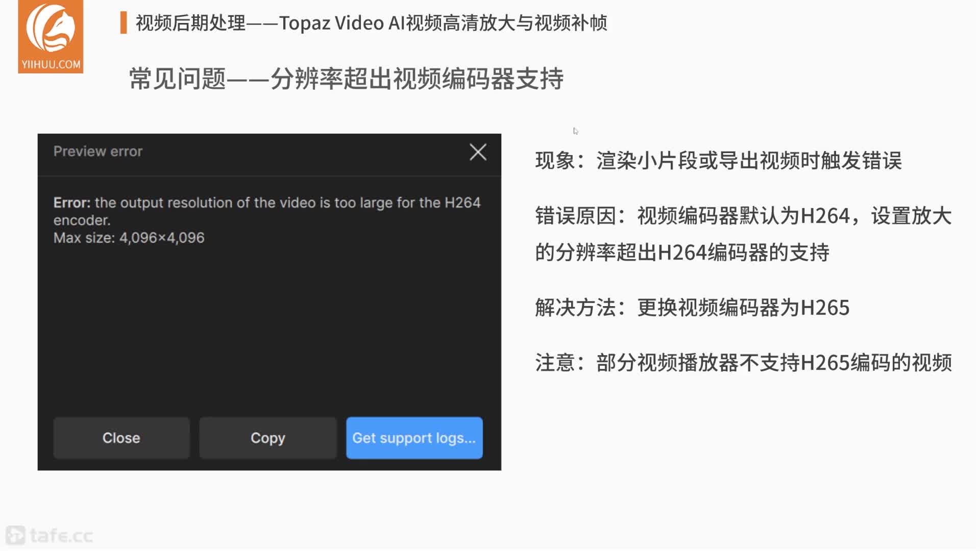
Task: Click the line 的分辨率超出H264编码器的支持
Action: click(x=682, y=253)
